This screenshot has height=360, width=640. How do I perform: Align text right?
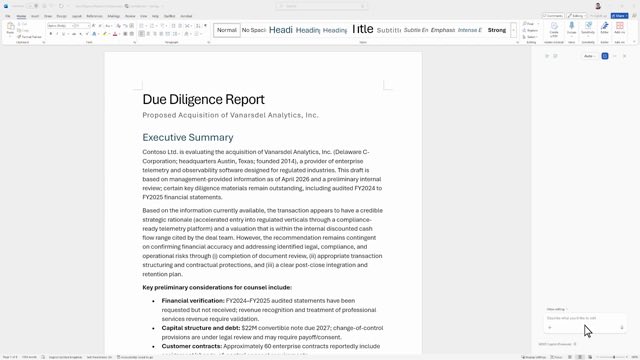(x=155, y=34)
